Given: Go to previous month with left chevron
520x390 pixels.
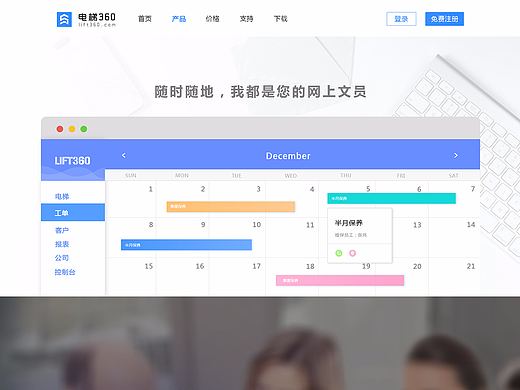Looking at the screenshot, I should coord(124,155).
